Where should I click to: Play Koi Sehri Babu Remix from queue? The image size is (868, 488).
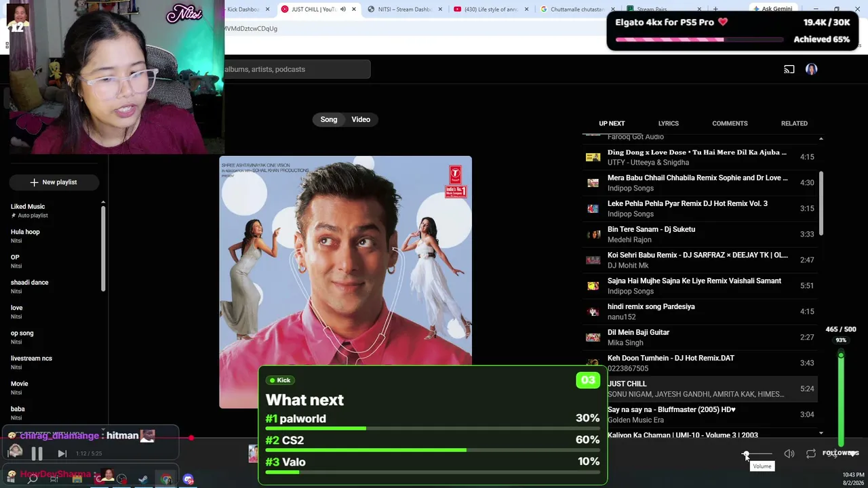point(700,260)
